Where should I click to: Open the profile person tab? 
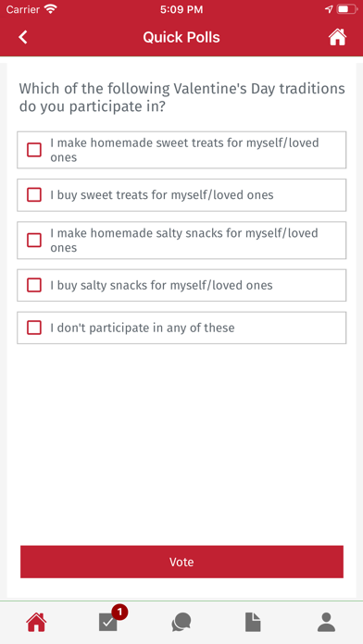[x=326, y=622]
